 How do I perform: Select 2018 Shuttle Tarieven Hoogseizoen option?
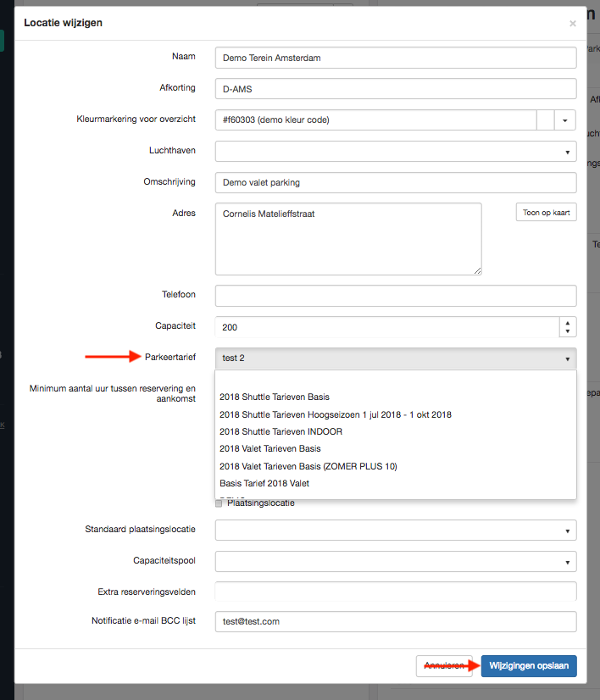[396, 414]
